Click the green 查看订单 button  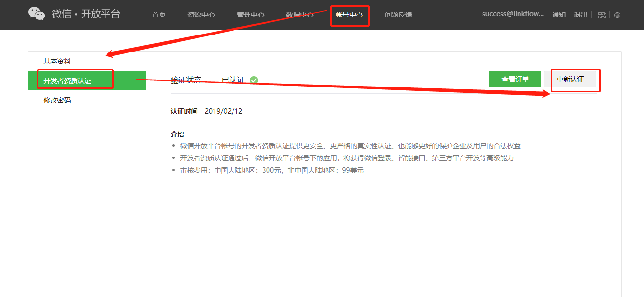click(515, 79)
